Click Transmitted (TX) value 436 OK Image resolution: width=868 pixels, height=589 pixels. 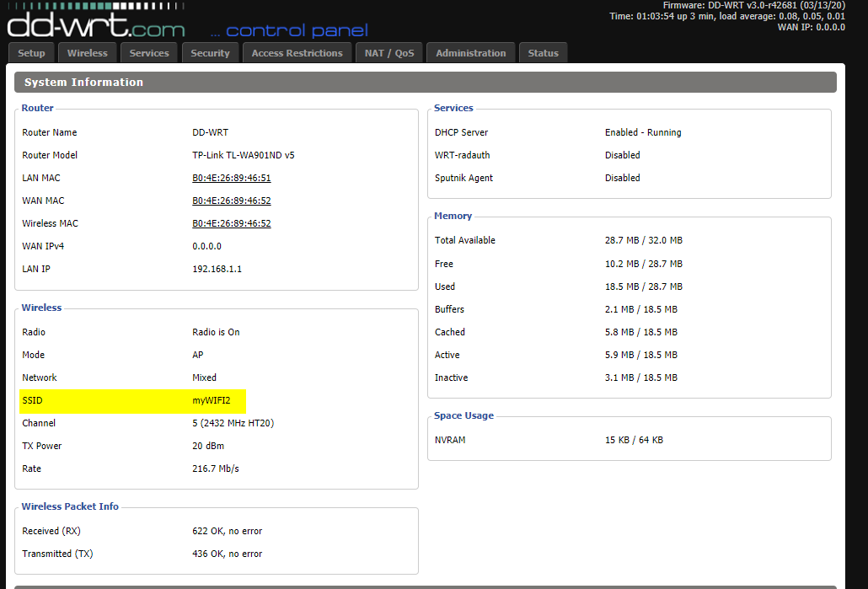(x=227, y=553)
